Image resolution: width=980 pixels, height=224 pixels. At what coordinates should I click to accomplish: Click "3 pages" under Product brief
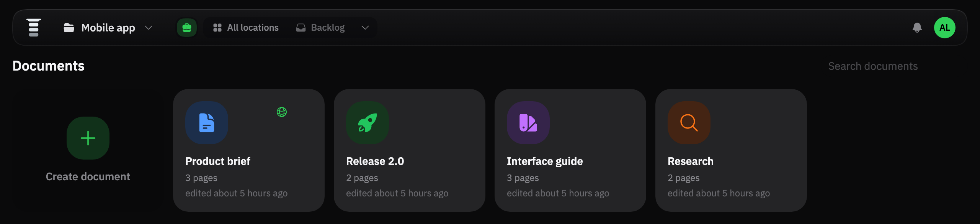pos(201,178)
